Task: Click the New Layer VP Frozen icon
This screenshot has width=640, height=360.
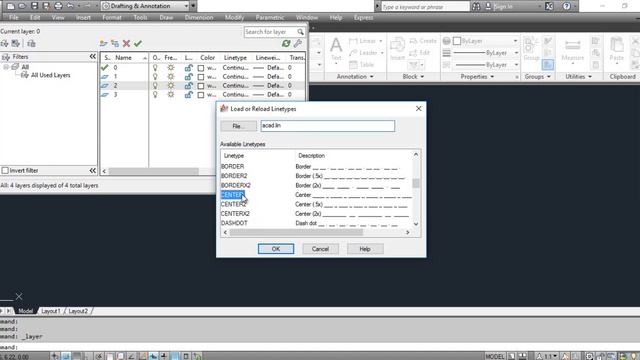Action: tap(115, 43)
